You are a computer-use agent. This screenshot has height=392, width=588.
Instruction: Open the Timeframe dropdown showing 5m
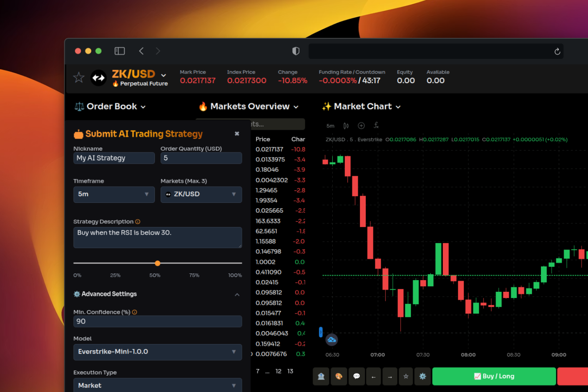(114, 194)
